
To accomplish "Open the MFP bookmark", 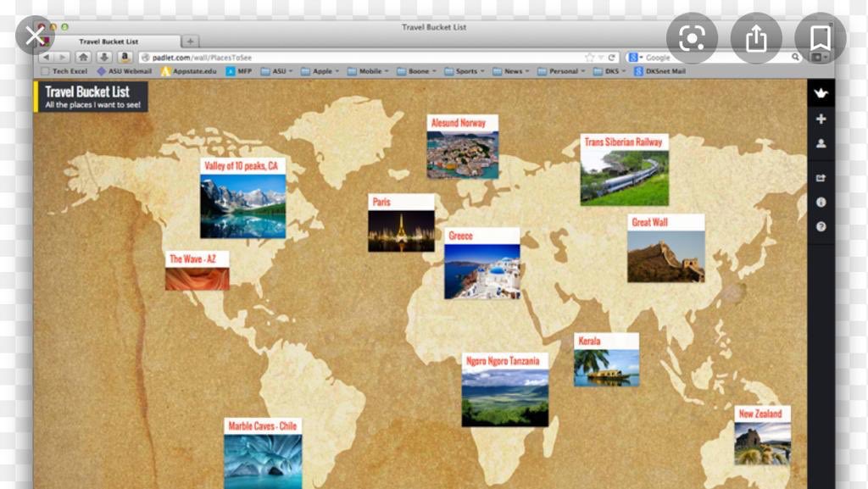I will pyautogui.click(x=239, y=71).
